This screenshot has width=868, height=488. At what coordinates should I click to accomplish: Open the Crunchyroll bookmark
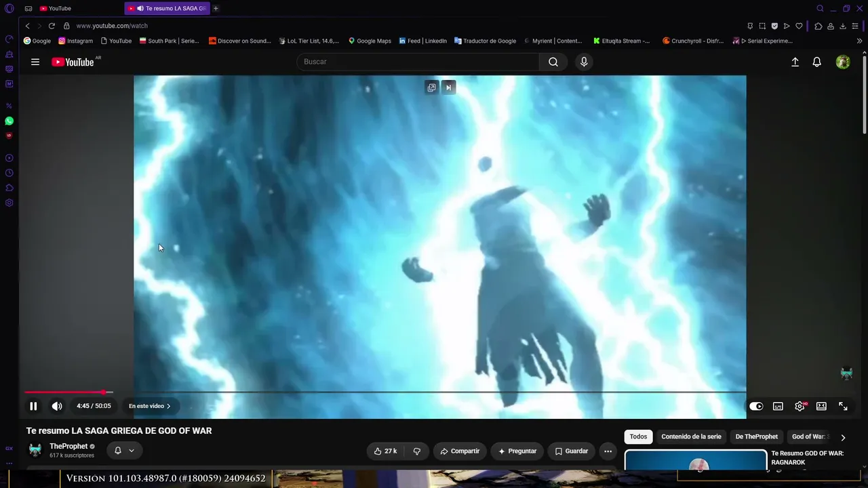[693, 41]
